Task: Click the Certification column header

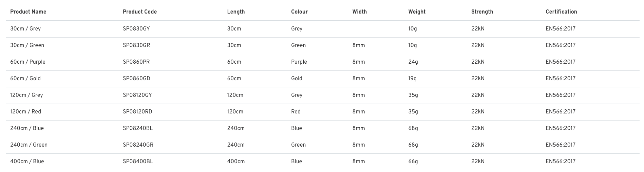Action: pos(561,12)
